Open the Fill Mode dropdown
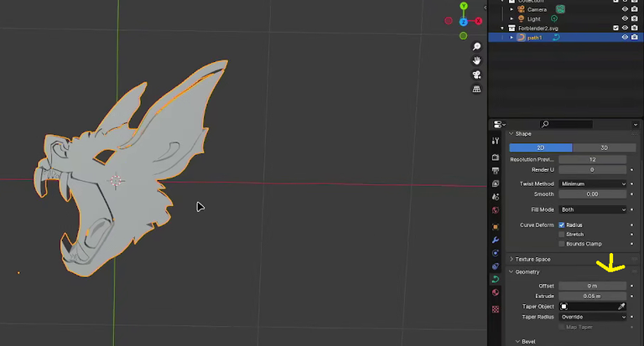Viewport: 644px width, 346px height. click(x=593, y=209)
